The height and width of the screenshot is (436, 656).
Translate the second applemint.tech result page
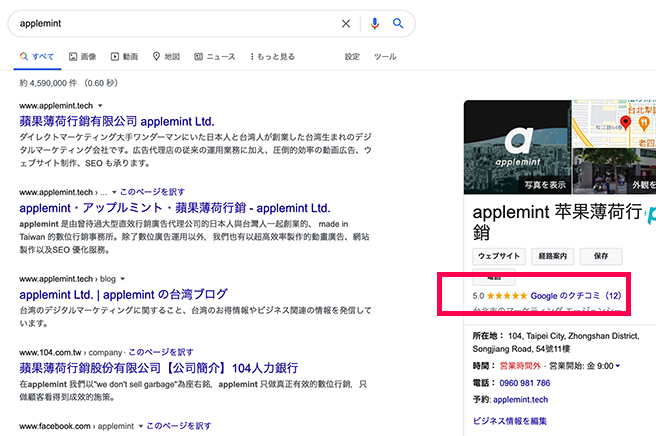[x=152, y=192]
